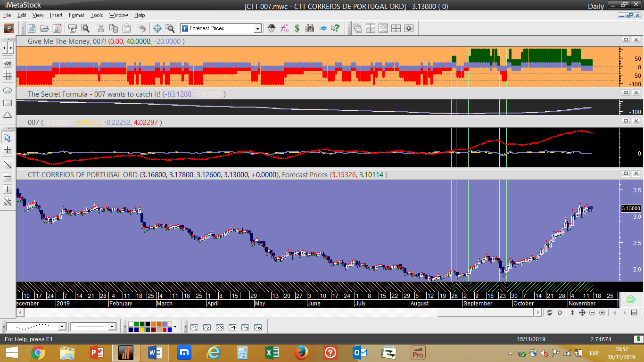This screenshot has width=644, height=362.
Task: Click the zoom in plus button
Action: (602, 313)
